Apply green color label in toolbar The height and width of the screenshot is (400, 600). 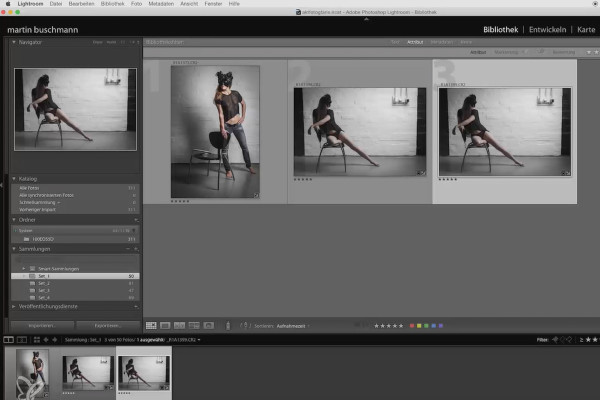[426, 326]
